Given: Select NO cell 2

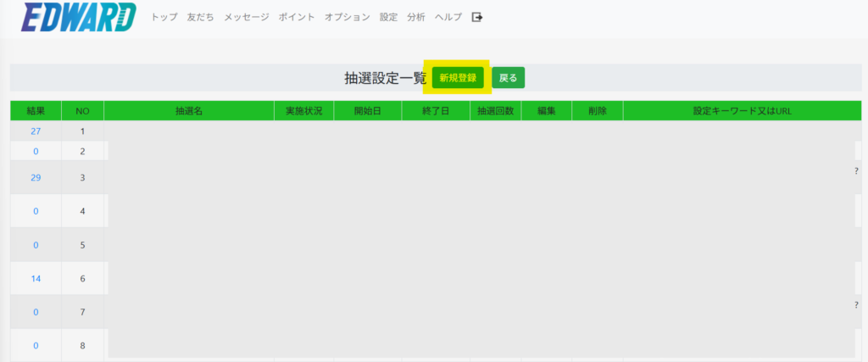Looking at the screenshot, I should [x=82, y=151].
